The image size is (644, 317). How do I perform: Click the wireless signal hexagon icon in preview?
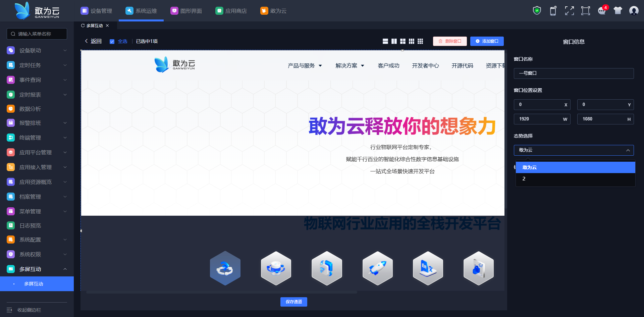(x=327, y=268)
